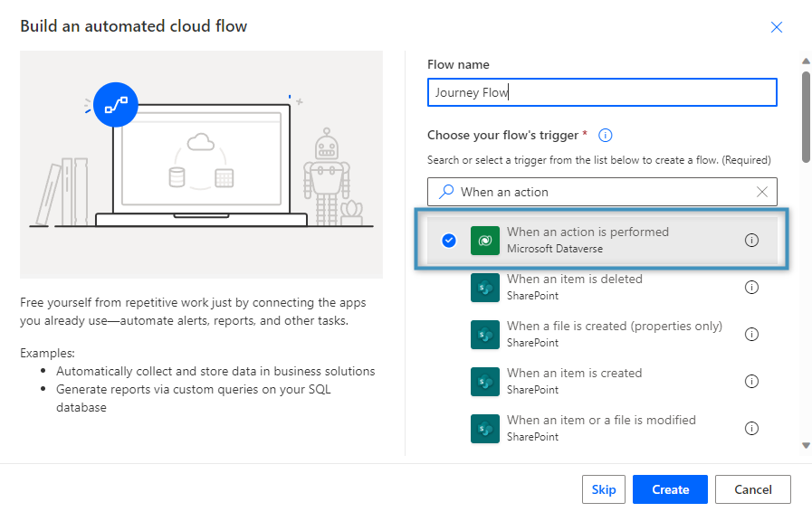The height and width of the screenshot is (512, 812).
Task: Click SharePoint icon for 'item is created'
Action: click(x=484, y=382)
